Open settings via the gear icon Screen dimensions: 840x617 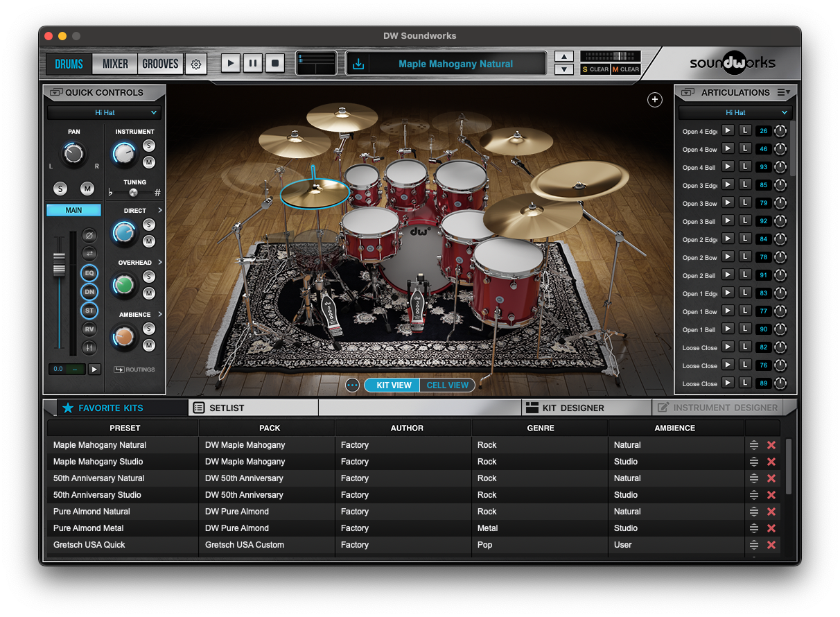[196, 64]
